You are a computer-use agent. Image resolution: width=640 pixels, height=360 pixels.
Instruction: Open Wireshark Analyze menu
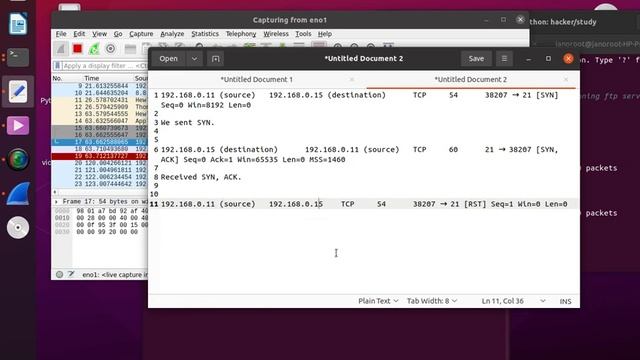172,34
